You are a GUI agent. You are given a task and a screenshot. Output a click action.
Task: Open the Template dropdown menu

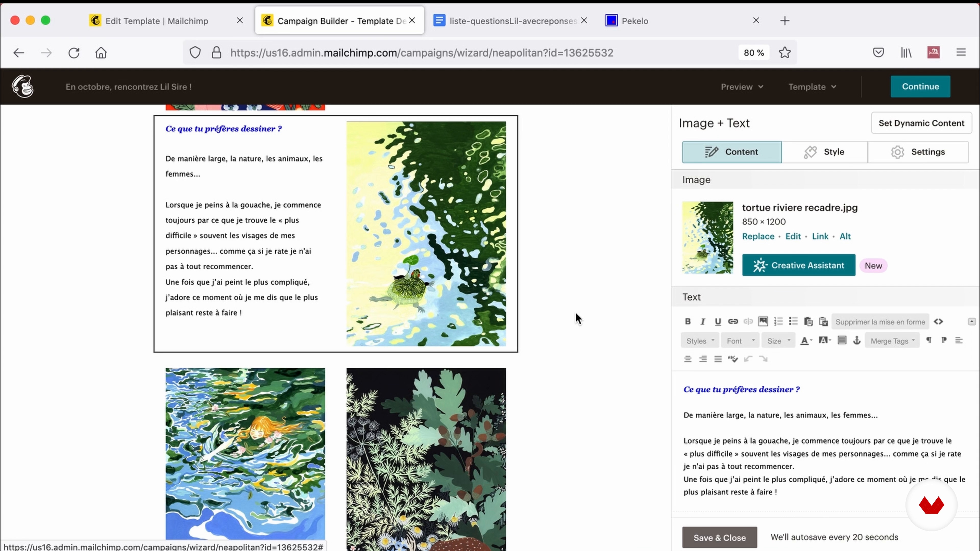click(x=812, y=87)
